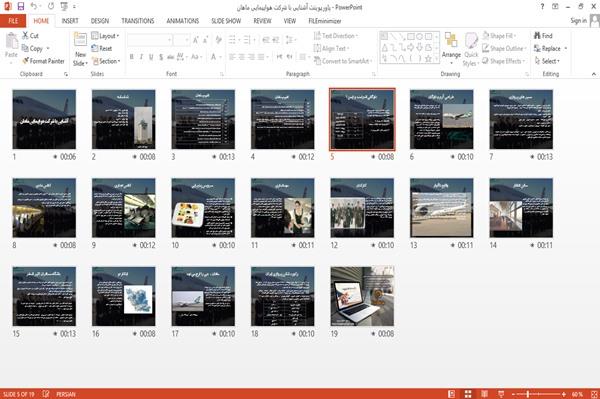Open the FILEminimizer tab
This screenshot has height=399, width=600.
coord(325,21)
